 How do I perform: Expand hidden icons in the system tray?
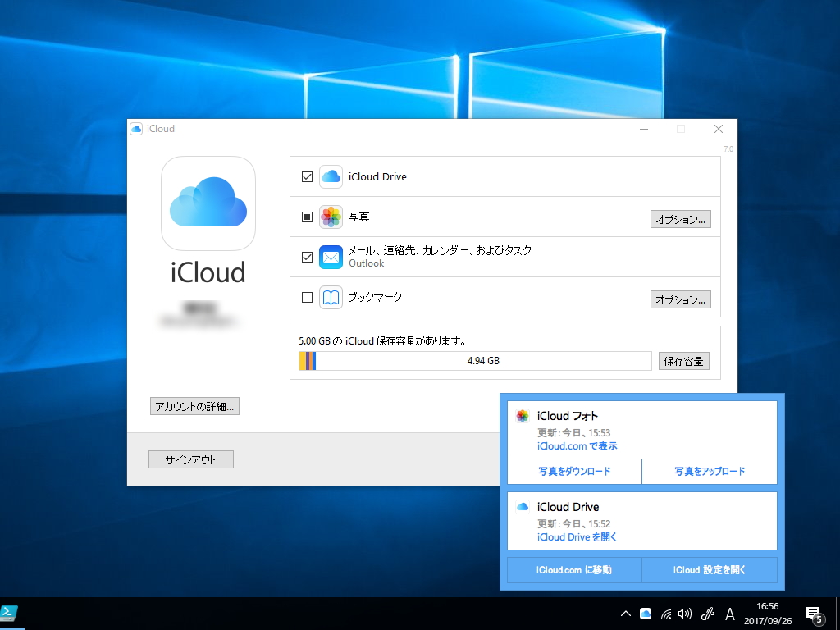[x=625, y=613]
